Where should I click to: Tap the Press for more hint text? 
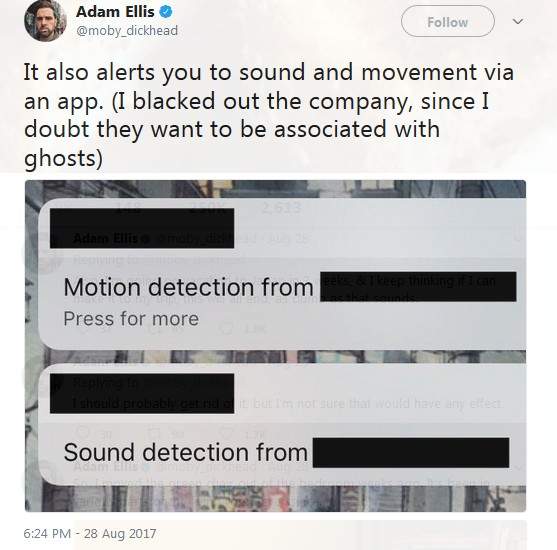[x=131, y=319]
